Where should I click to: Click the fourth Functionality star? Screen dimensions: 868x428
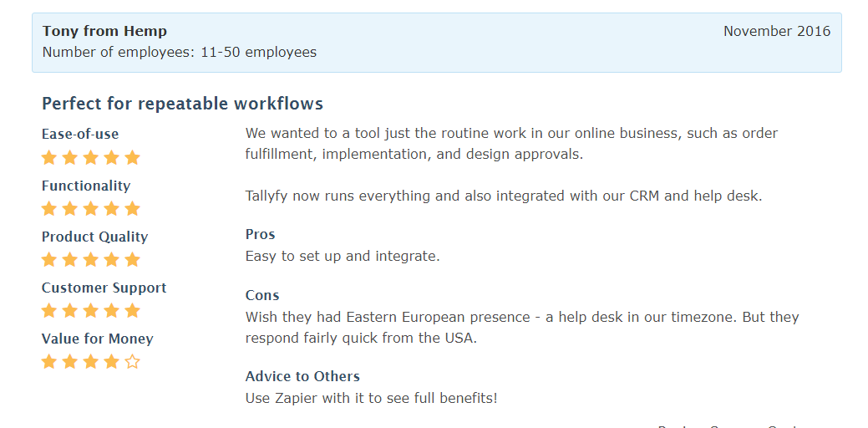click(111, 209)
